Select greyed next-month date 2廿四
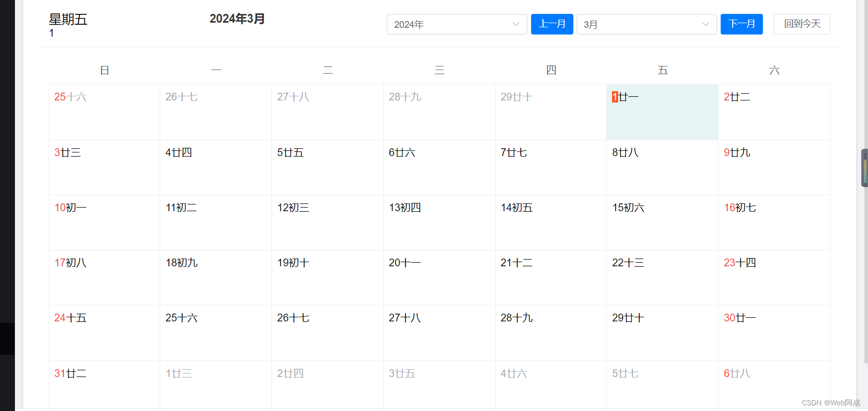868x411 pixels. [328, 385]
